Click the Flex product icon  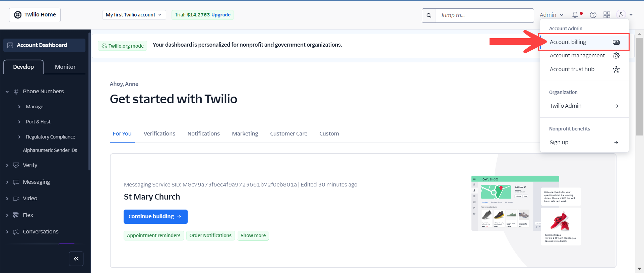(16, 215)
